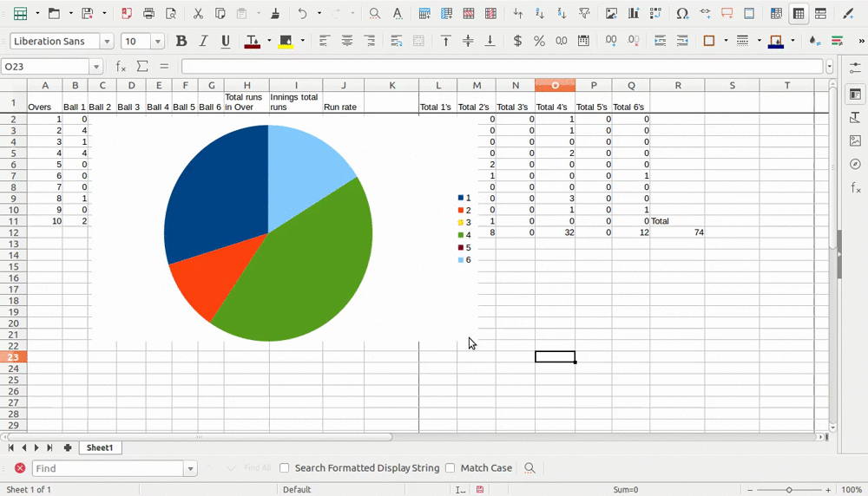Expand the font name dropdown
Screen dimensions: 868x496
[107, 42]
